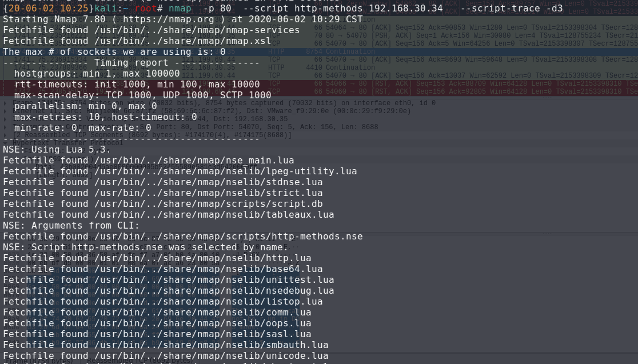Click the '-d3' debug flag
The height and width of the screenshot is (364, 638).
click(x=555, y=8)
